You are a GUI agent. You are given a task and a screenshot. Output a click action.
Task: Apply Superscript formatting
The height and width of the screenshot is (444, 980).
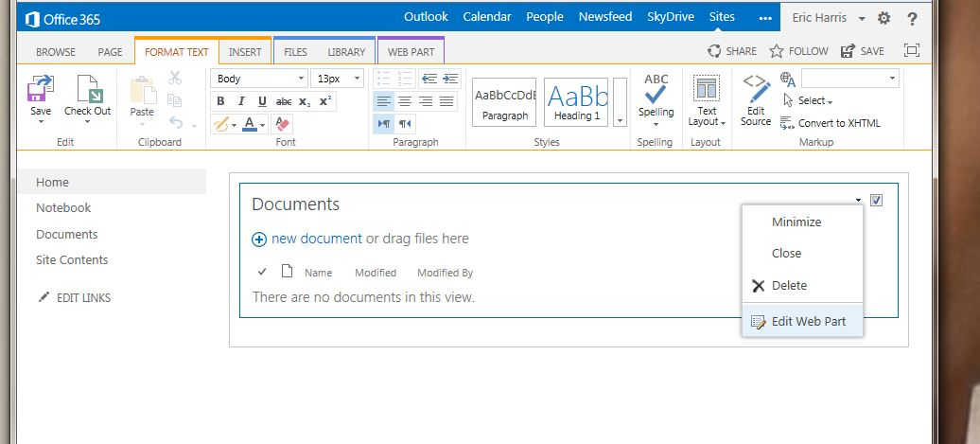click(325, 101)
